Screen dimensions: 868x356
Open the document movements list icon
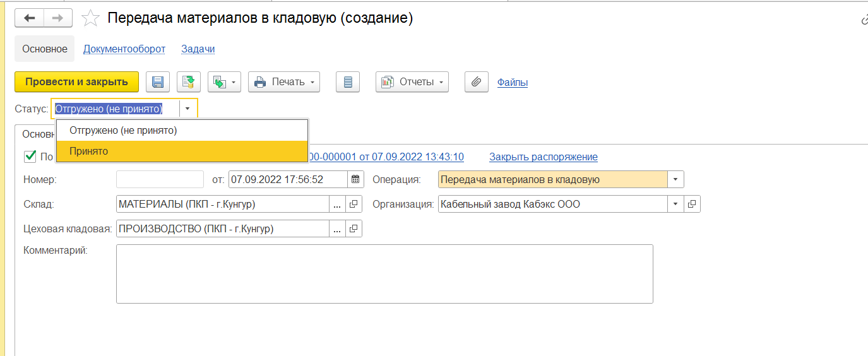point(348,82)
